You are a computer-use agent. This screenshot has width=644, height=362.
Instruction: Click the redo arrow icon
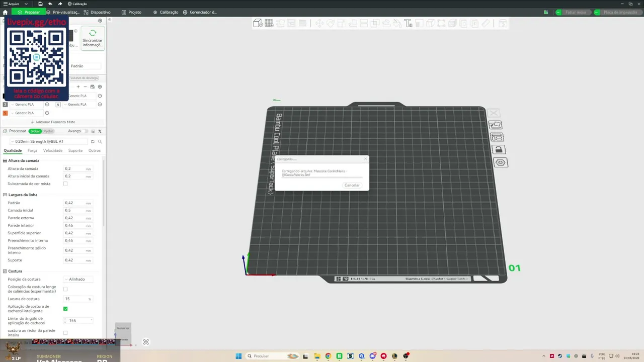(60, 4)
